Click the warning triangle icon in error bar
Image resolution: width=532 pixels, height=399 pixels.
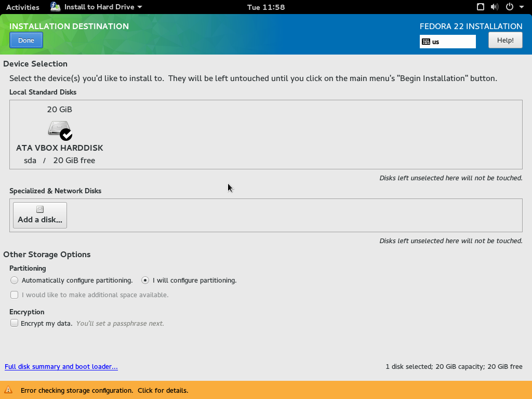click(8, 390)
